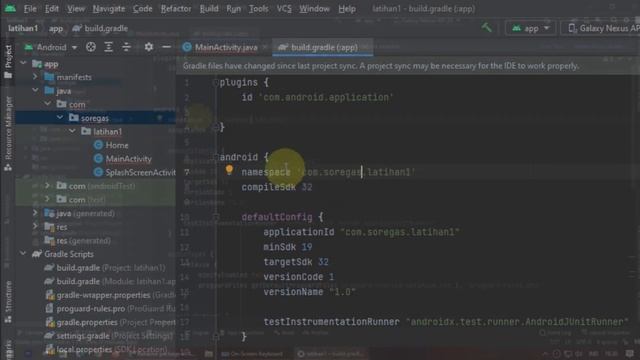This screenshot has height=360, width=640.
Task: Open the Galaxy Nexus device selector
Action: pos(602,28)
